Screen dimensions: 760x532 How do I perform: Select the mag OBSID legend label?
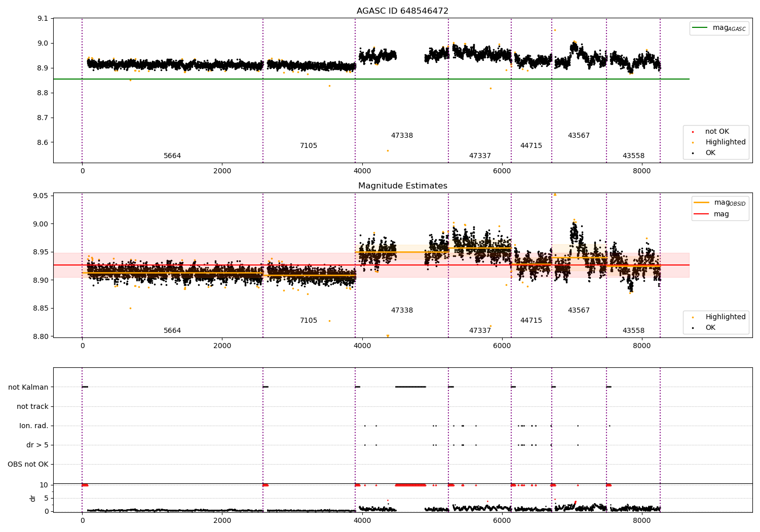coord(730,203)
